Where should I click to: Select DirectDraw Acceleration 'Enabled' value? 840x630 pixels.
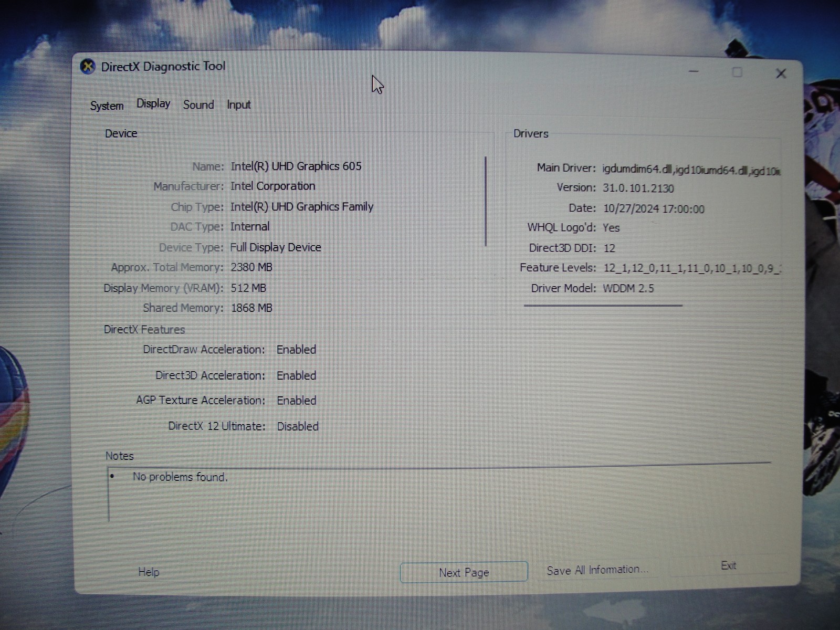tap(296, 350)
